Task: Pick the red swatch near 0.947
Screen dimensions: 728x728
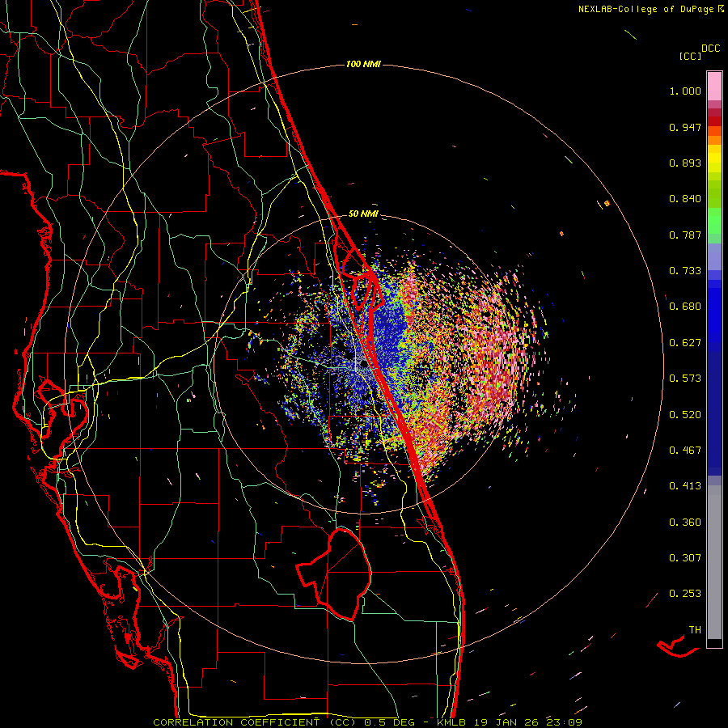Action: (x=714, y=121)
